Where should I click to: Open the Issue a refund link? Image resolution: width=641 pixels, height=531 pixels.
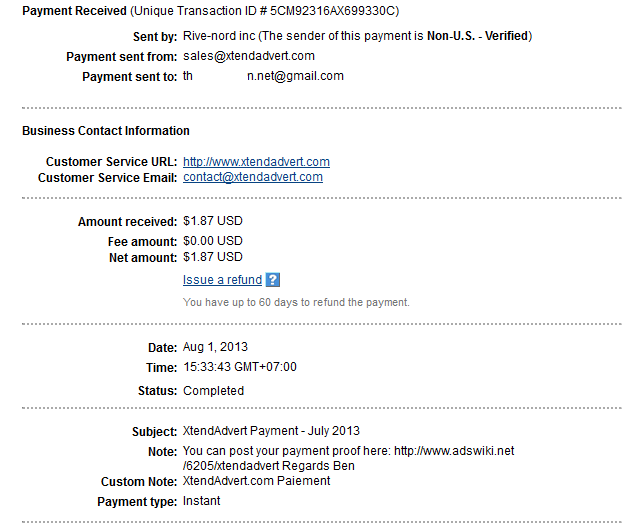pos(222,281)
